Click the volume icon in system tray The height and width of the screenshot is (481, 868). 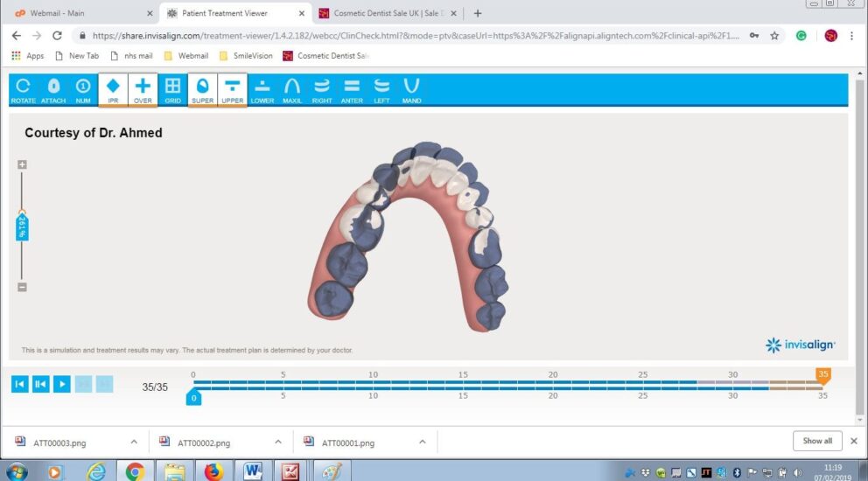797,473
